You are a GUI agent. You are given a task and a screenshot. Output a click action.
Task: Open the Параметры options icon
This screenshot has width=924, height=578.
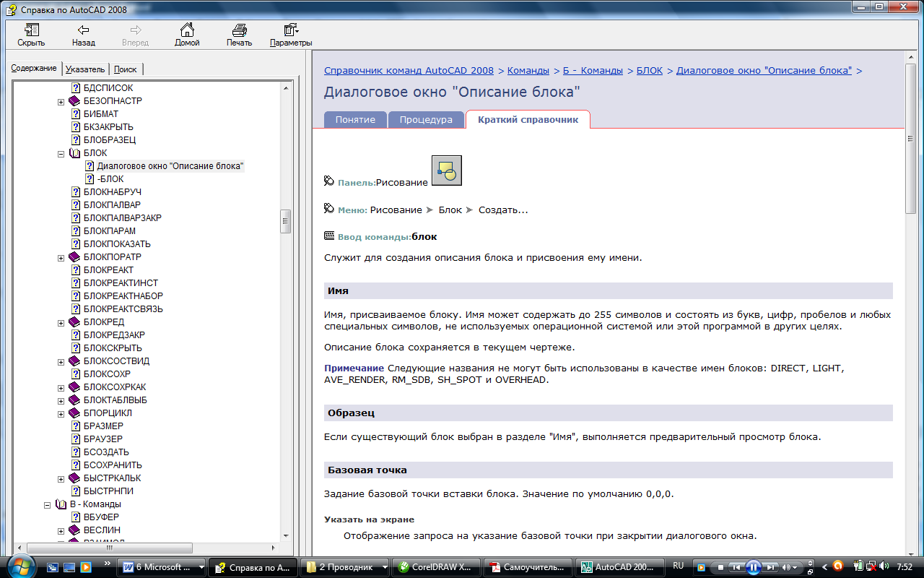(291, 30)
